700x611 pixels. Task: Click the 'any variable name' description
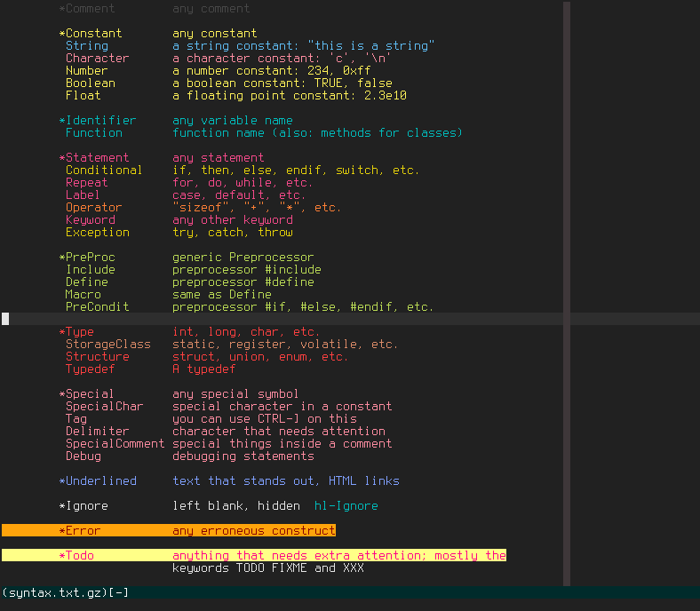point(233,121)
